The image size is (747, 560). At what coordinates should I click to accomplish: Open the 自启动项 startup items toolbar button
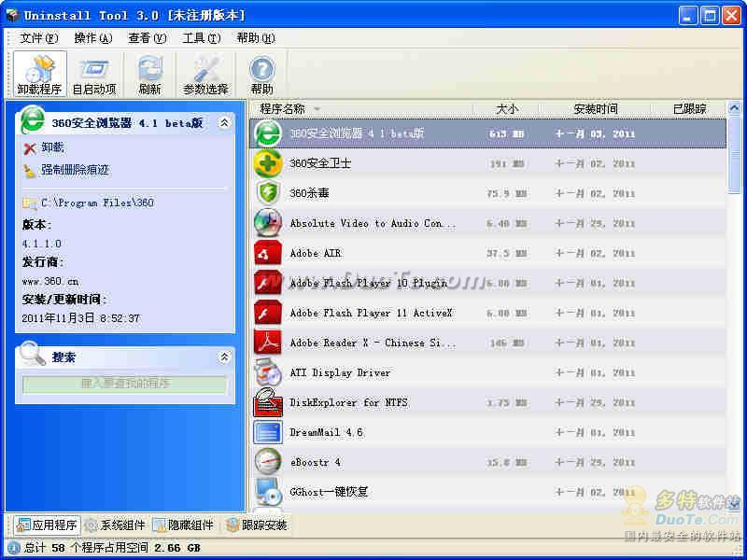click(x=94, y=75)
